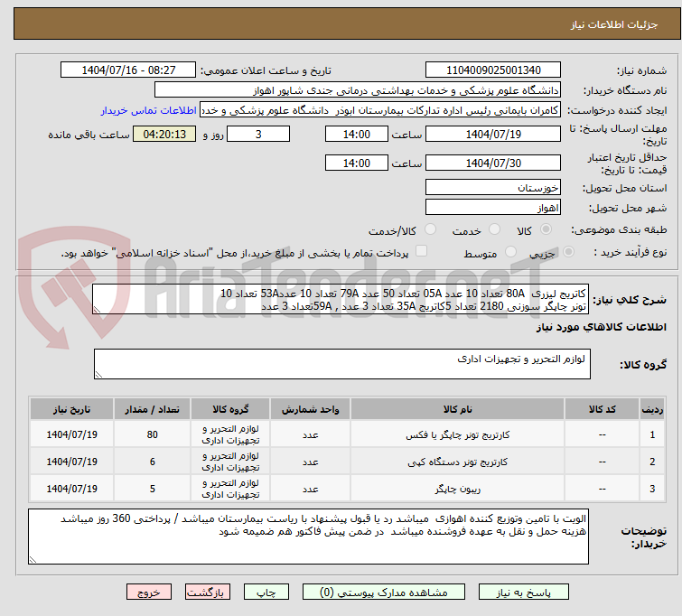The image size is (682, 616).
Task: Click the کد کالا column header
Action: pos(602,409)
